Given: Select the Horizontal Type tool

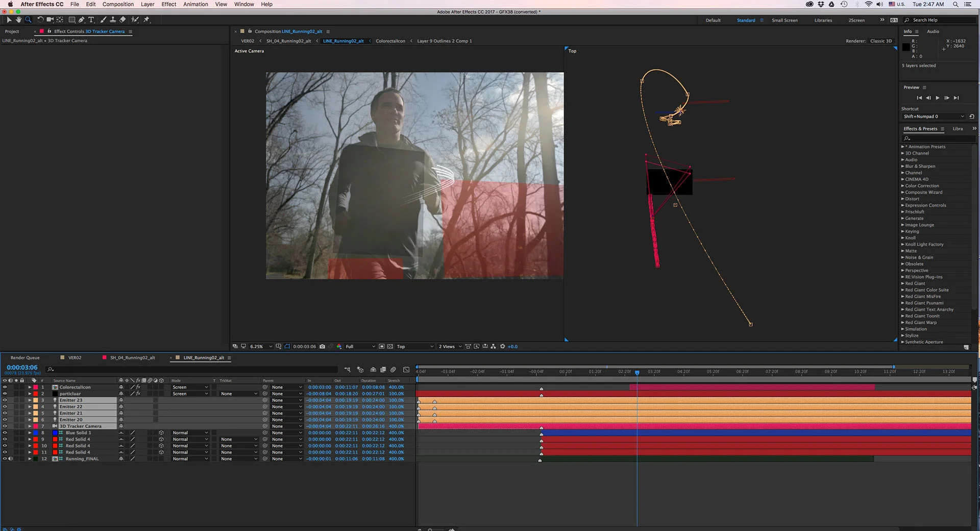Looking at the screenshot, I should coord(91,19).
